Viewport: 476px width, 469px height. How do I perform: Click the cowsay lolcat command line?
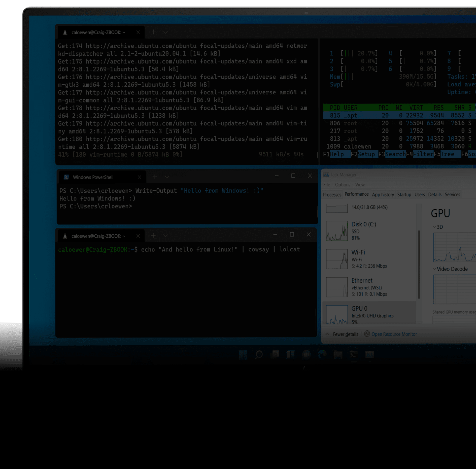(179, 249)
